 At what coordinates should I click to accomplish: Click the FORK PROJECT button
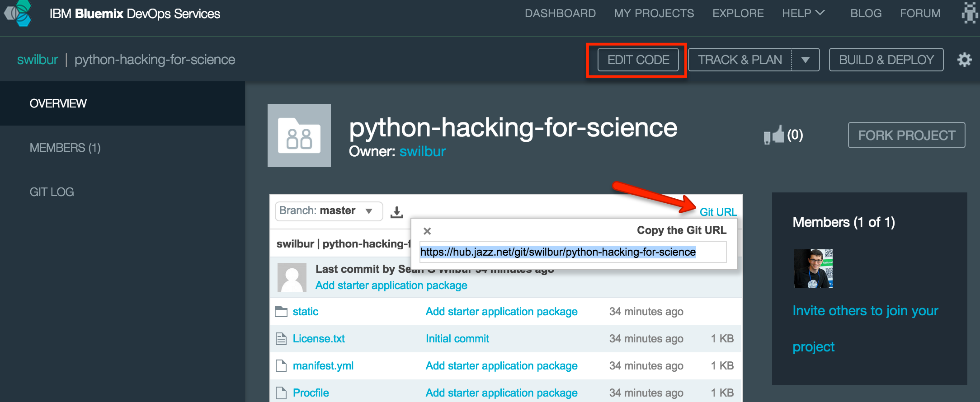906,135
